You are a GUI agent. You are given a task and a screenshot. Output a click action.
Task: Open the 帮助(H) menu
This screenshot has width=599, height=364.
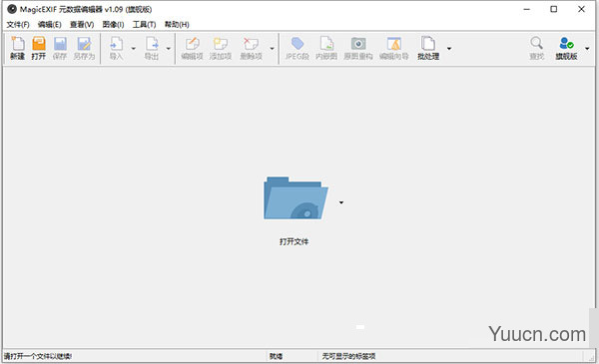177,24
